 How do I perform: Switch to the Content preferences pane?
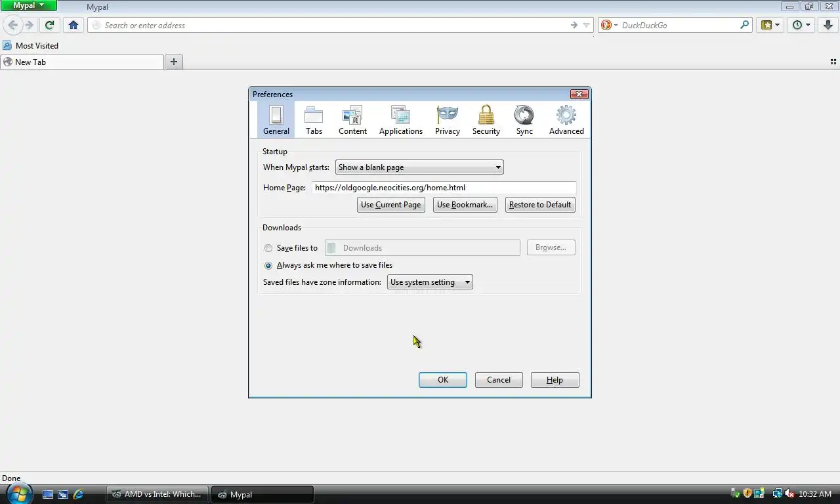click(x=352, y=119)
